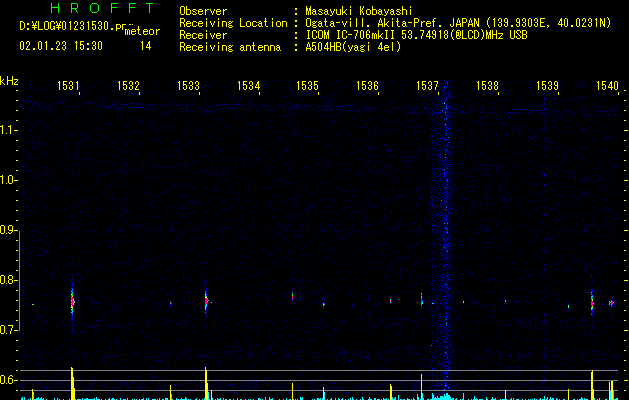This screenshot has height=400, width=629.
Task: Click the 1536 time axis label
Action: point(367,85)
